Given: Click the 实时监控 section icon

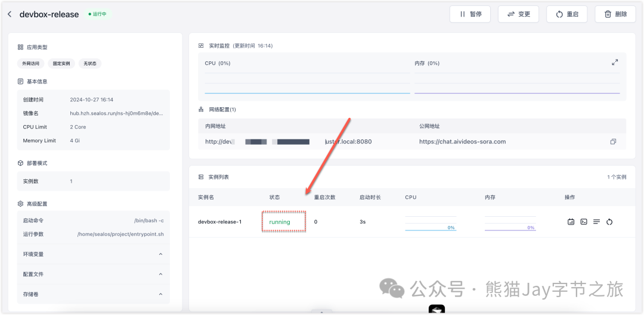Looking at the screenshot, I should tap(202, 46).
